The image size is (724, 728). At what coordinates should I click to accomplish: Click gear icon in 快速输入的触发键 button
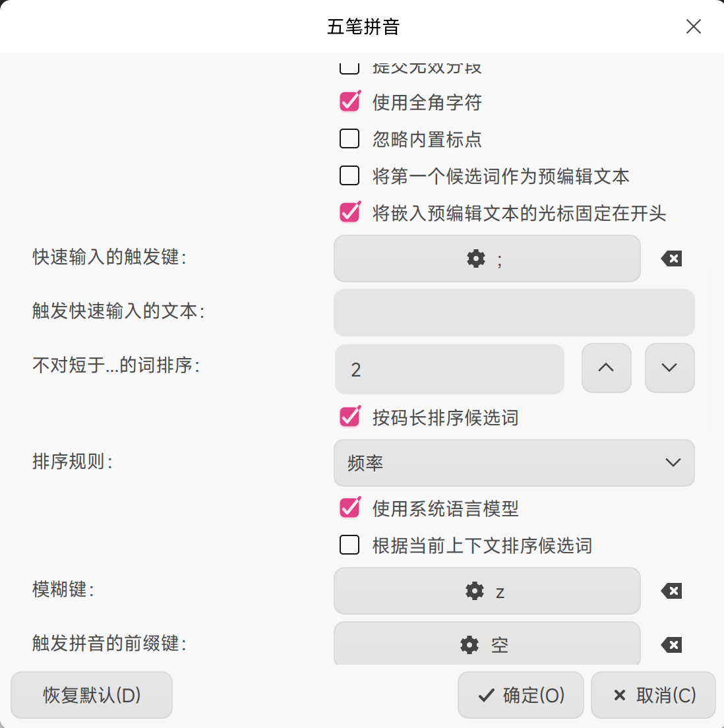476,258
